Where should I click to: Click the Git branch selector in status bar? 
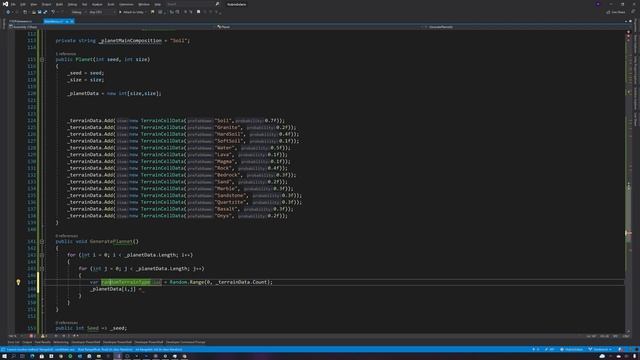coord(601,349)
